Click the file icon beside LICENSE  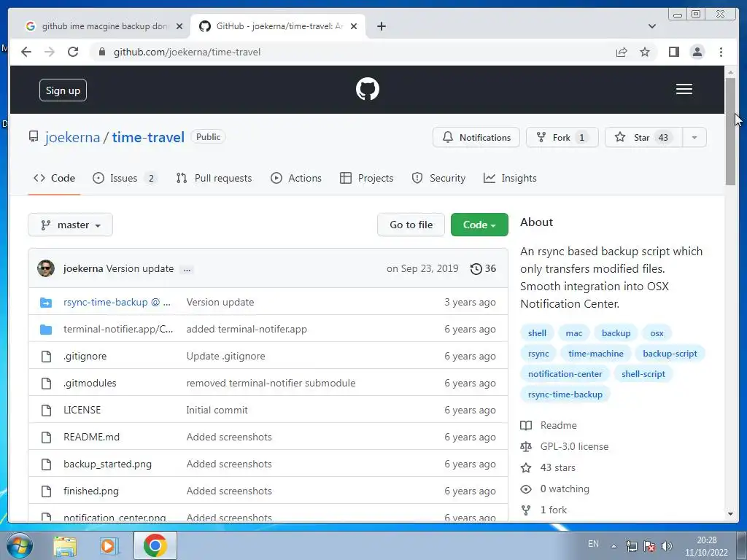(x=46, y=410)
